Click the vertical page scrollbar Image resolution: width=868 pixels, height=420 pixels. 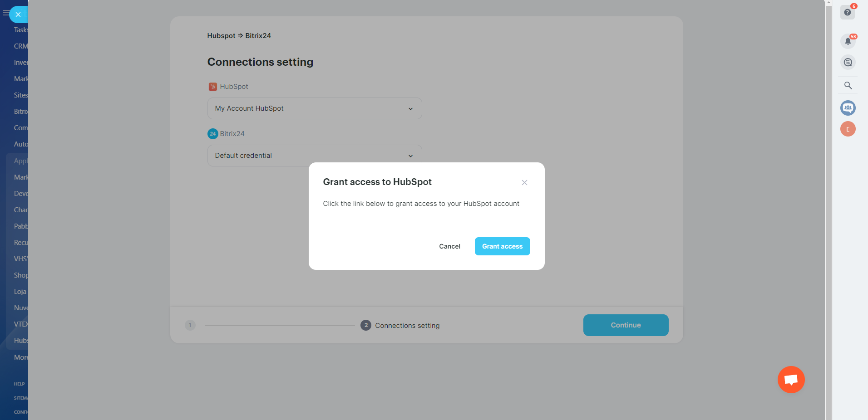[x=829, y=181]
